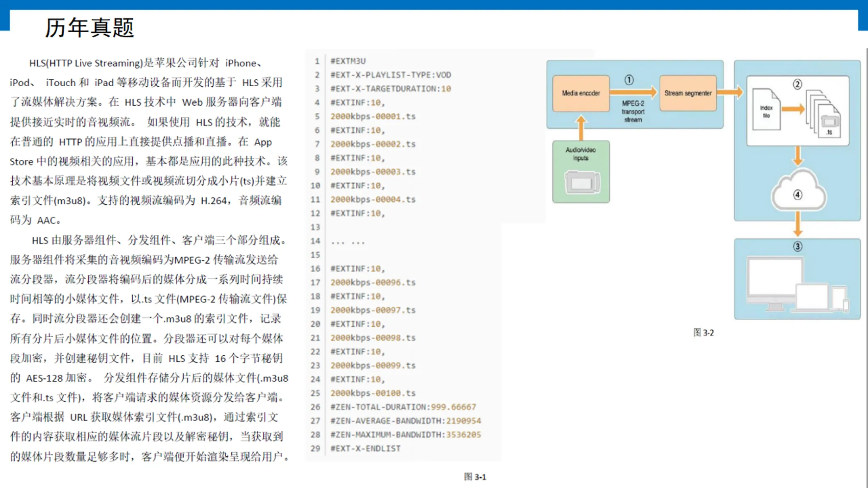Click the 2000kbps-00001.ts entry
The height and width of the screenshot is (488, 868).
pyautogui.click(x=373, y=116)
